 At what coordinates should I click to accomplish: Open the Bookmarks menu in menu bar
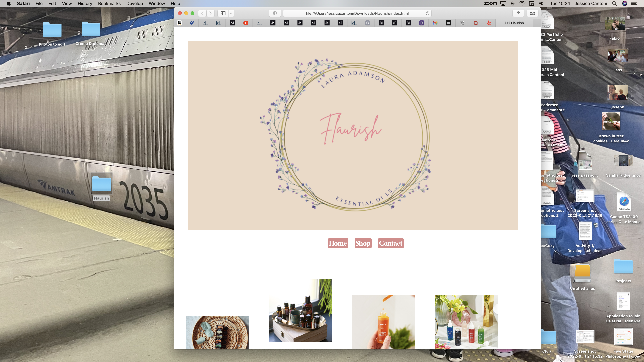(109, 3)
